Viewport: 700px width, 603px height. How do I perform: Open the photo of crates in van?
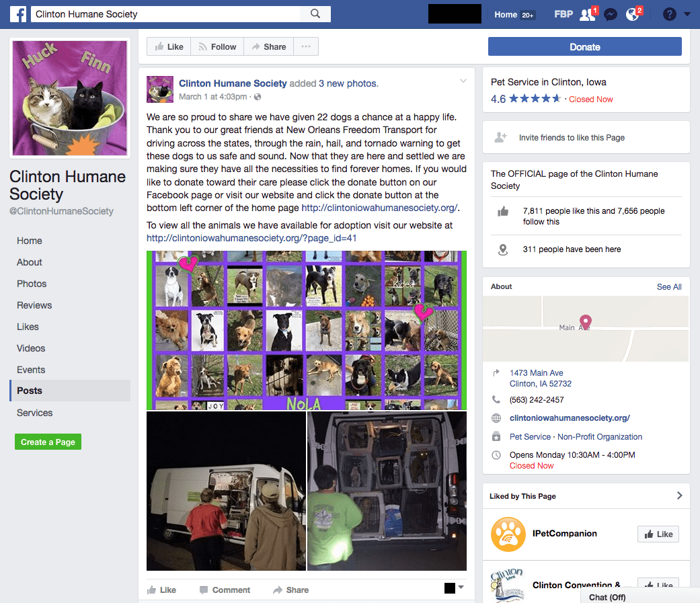[387, 491]
